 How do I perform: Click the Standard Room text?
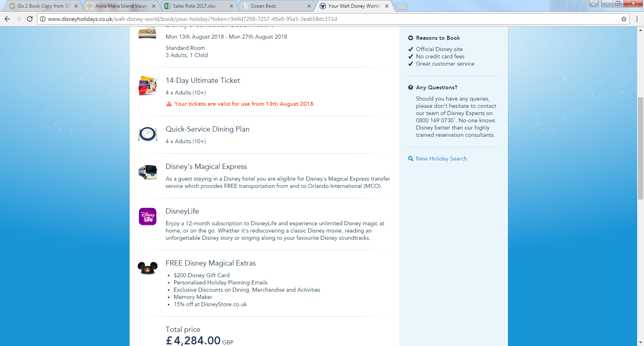(185, 48)
